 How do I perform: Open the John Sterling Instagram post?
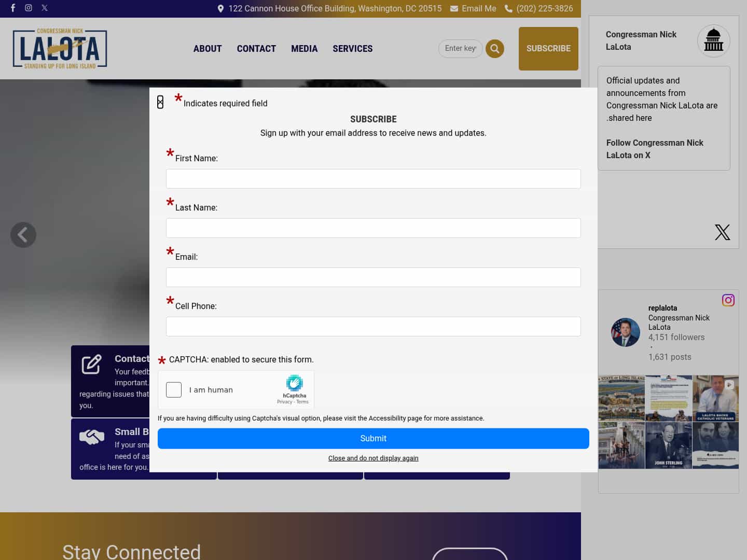point(669,445)
